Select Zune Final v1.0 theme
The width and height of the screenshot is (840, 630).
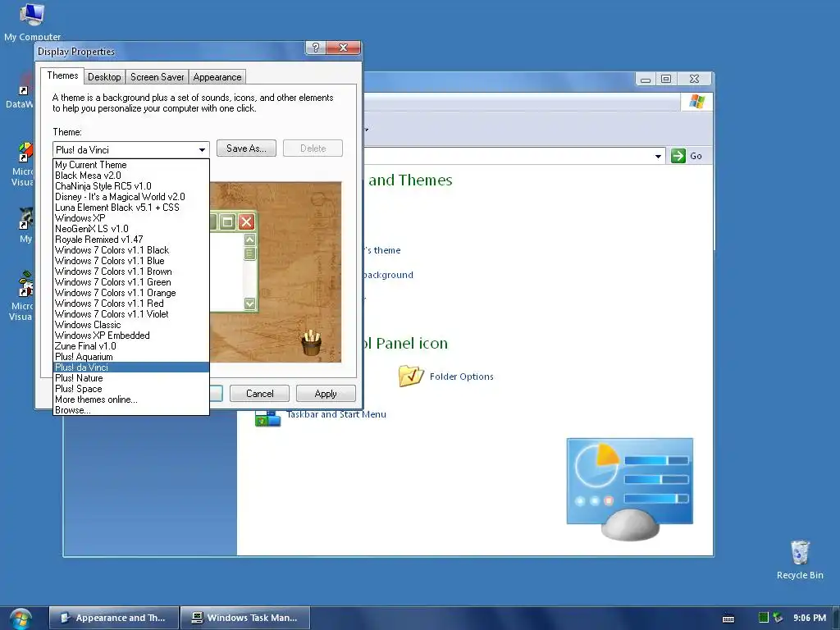(x=131, y=347)
